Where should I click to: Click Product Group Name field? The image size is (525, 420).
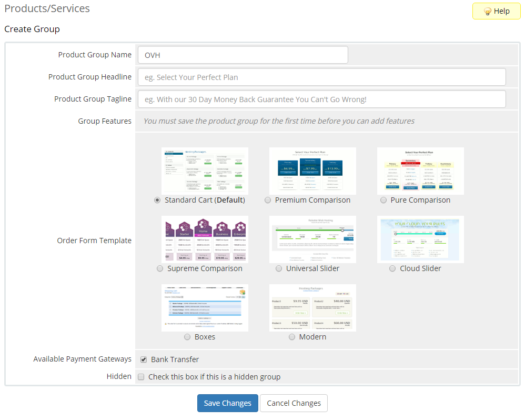[x=243, y=55]
